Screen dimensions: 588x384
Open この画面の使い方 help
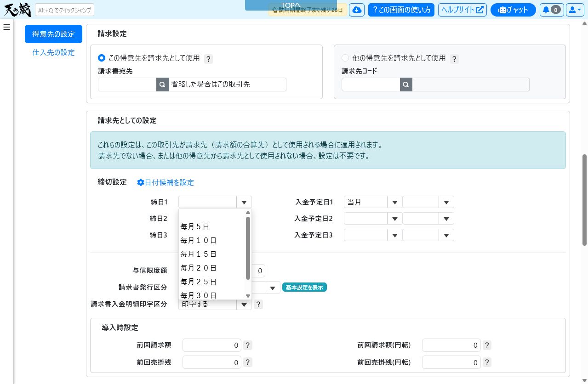pyautogui.click(x=401, y=10)
